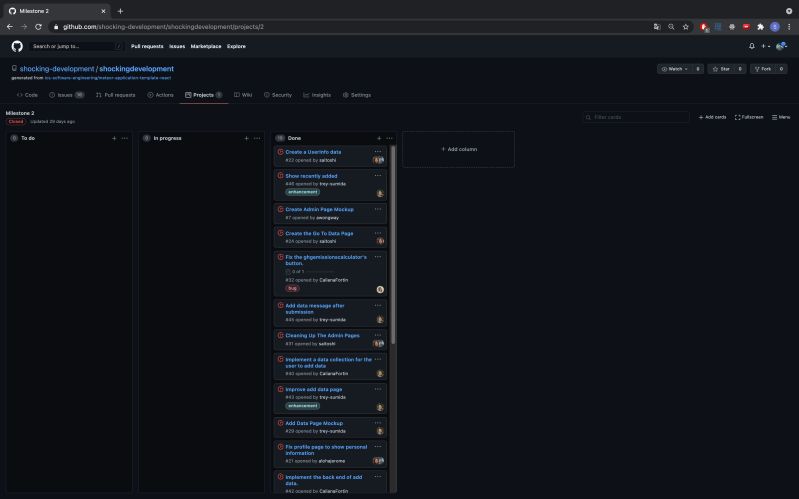Open the Chrome extensions puzzle icon

(760, 27)
